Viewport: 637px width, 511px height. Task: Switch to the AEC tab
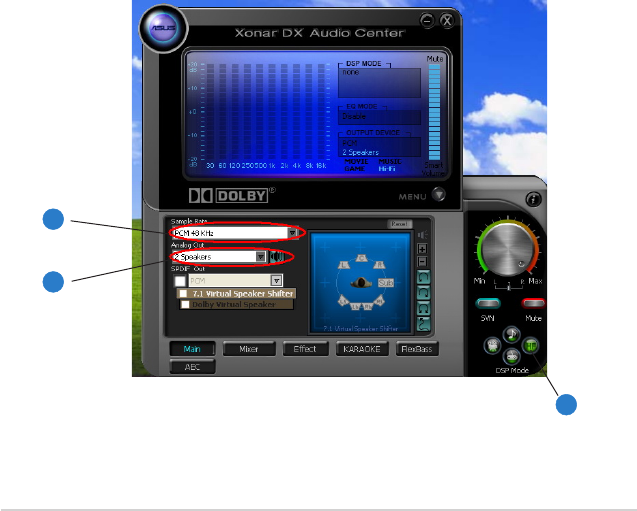point(192,367)
